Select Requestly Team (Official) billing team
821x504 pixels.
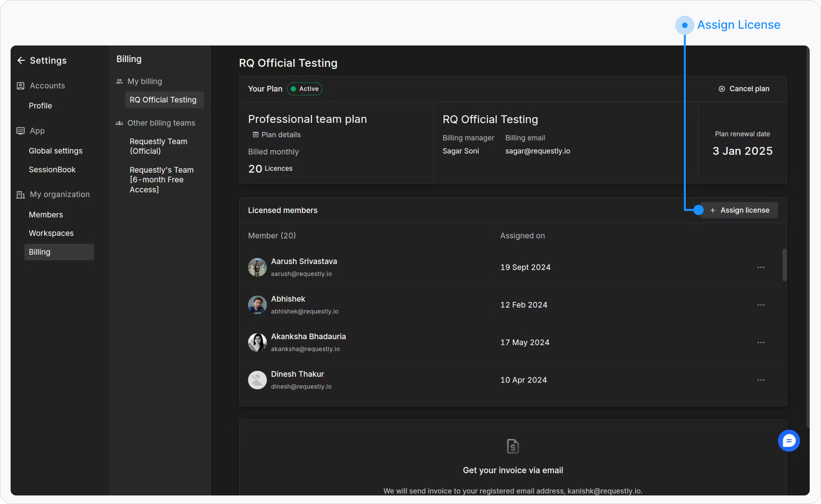click(158, 146)
